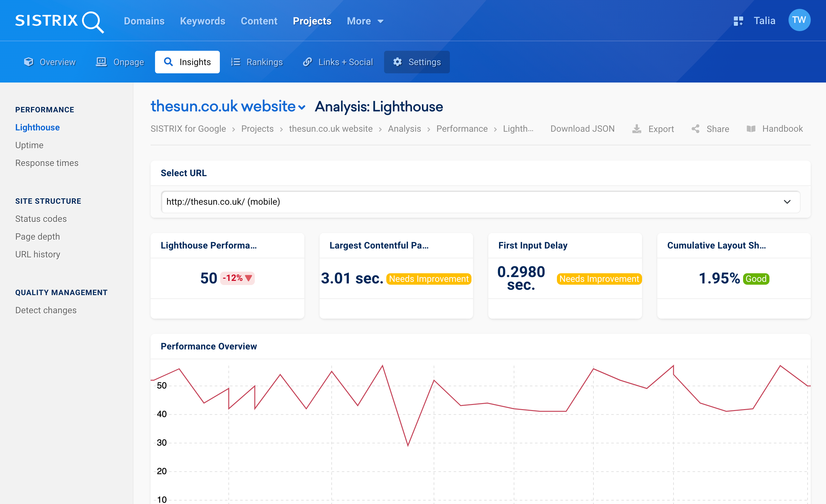Screen dimensions: 826x504
Task: Open the Keywords menu
Action: 202,21
